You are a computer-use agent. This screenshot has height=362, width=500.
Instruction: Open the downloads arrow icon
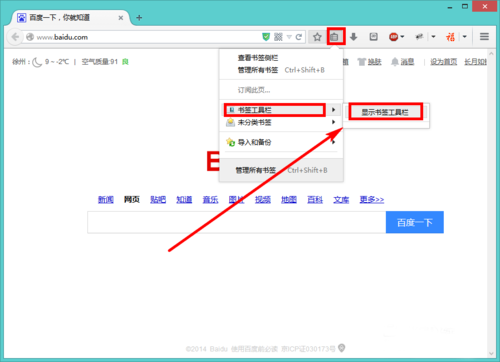354,37
